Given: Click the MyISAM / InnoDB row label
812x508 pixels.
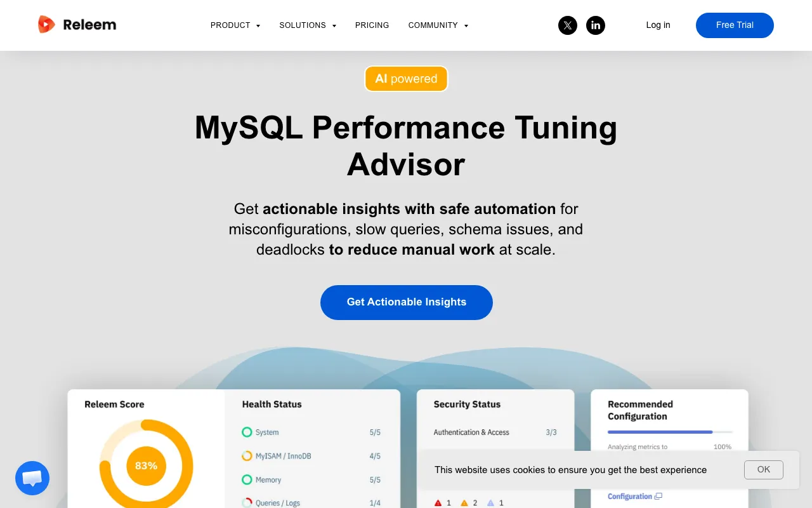Looking at the screenshot, I should (x=283, y=456).
